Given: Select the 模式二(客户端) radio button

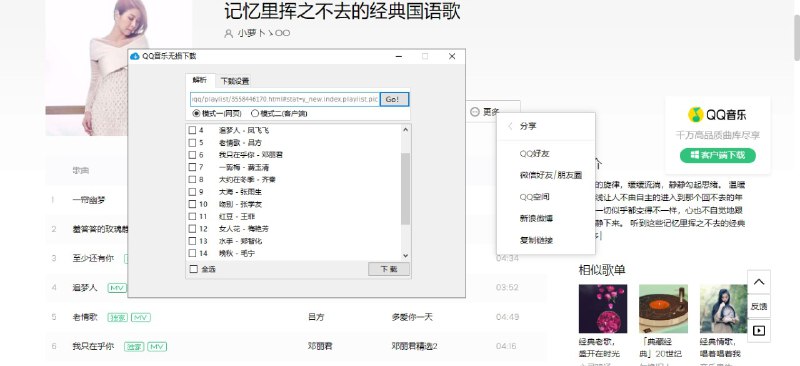Looking at the screenshot, I should 255,113.
